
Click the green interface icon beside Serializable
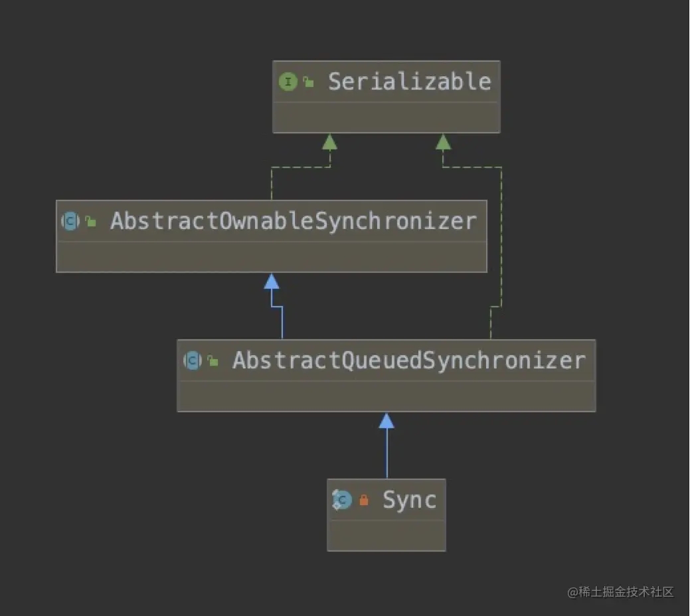(x=288, y=82)
